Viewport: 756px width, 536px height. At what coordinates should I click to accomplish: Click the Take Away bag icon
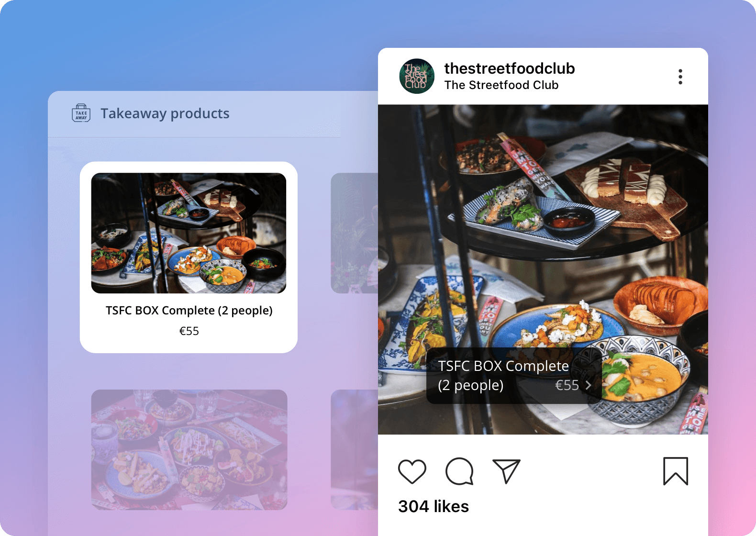81,113
